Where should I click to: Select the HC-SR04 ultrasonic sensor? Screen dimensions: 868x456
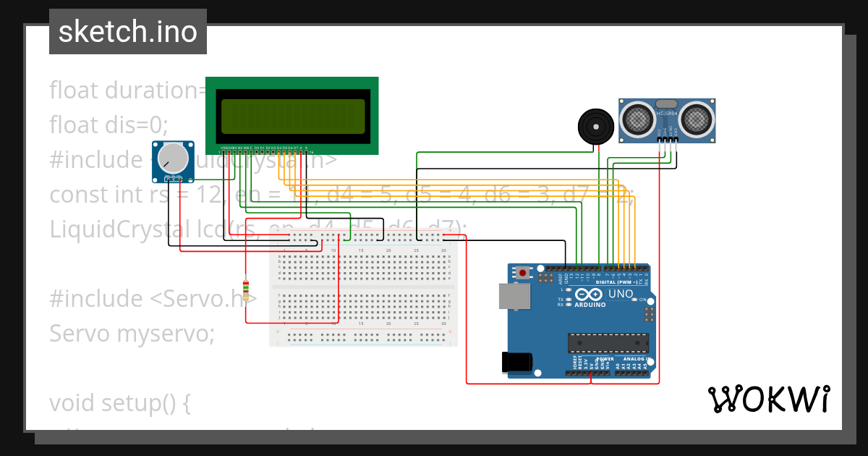(667, 117)
